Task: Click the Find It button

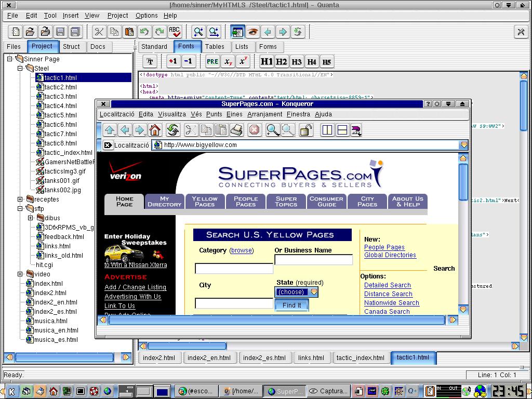Action: coord(292,305)
